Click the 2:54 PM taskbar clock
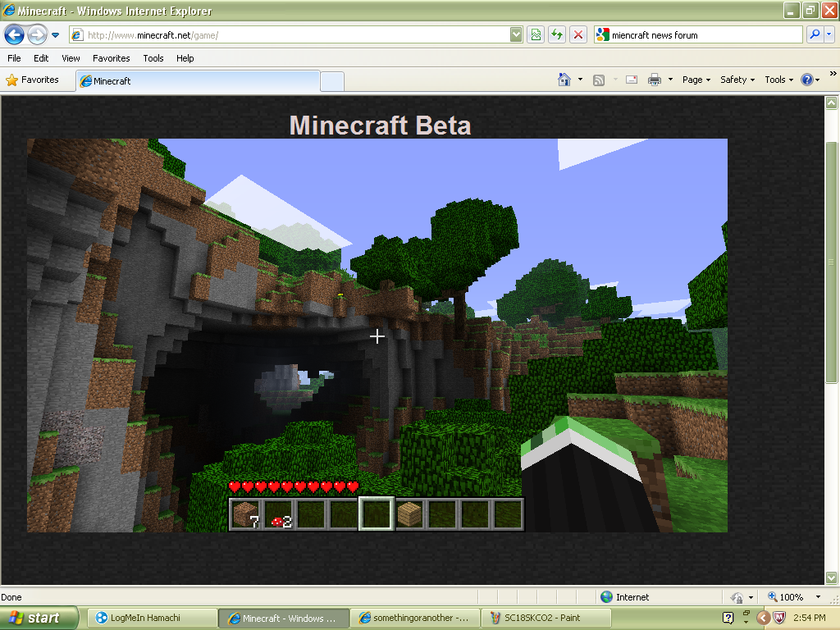Viewport: 840px width, 630px height. point(810,618)
